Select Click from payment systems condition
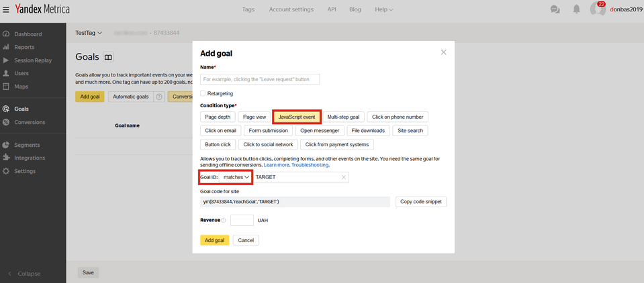The height and width of the screenshot is (283, 644). (337, 144)
